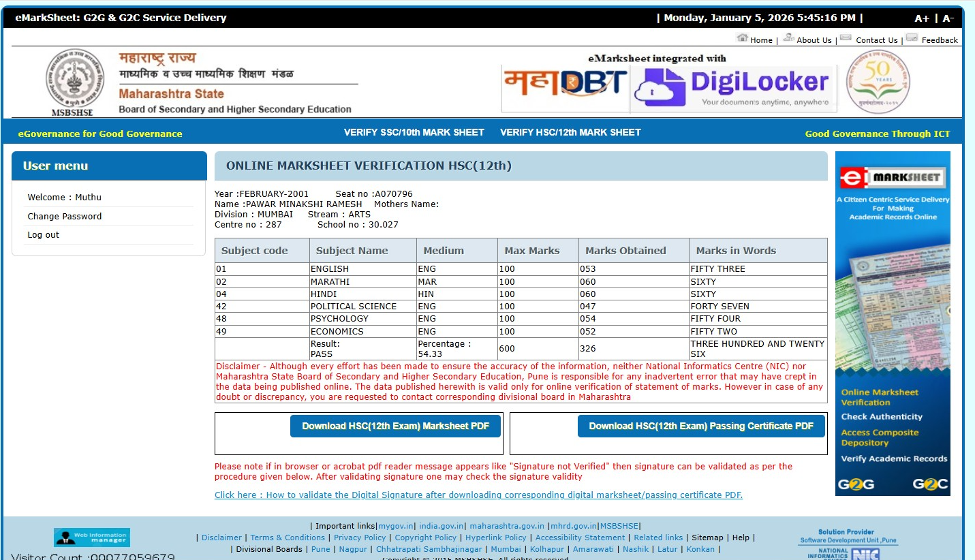Open the Help footer link
This screenshot has height=560, width=975.
coord(741,538)
